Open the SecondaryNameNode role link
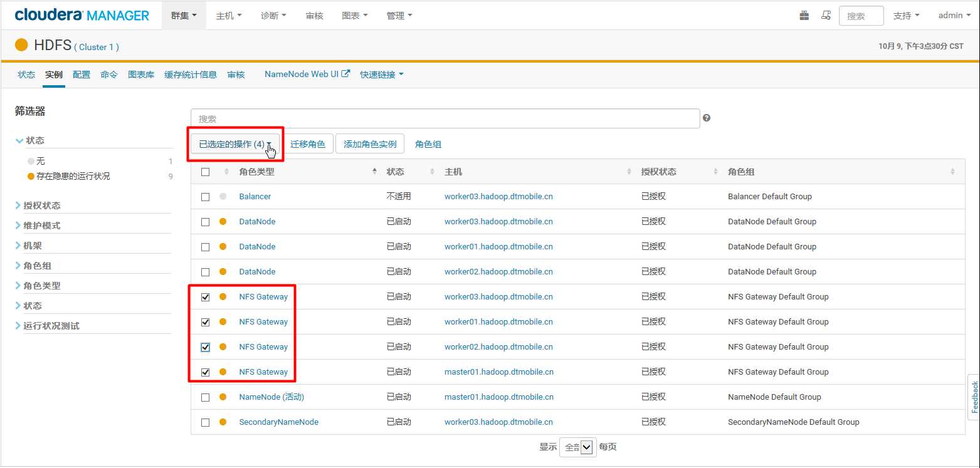The image size is (980, 468). pyautogui.click(x=278, y=422)
